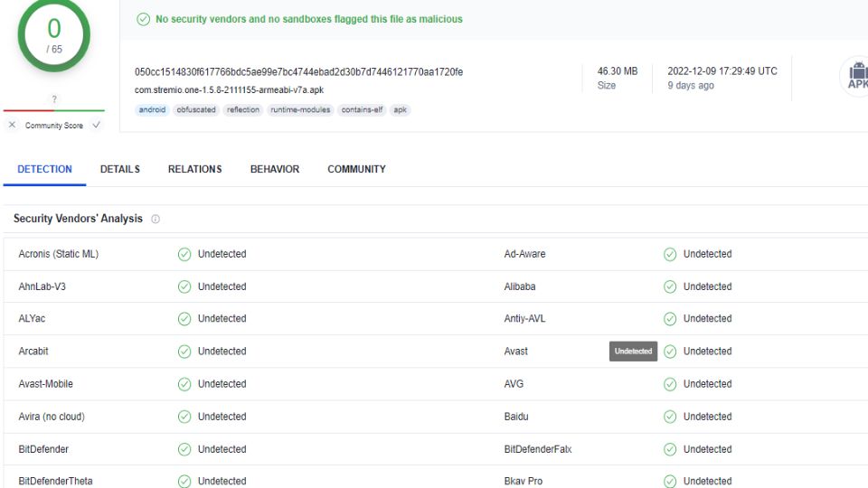Click the Bkav Pro undetected check icon
The image size is (868, 488).
[x=670, y=482]
